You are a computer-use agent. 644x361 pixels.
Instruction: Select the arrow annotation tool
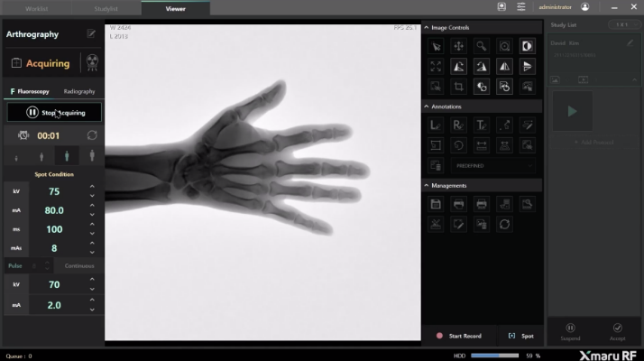point(504,125)
